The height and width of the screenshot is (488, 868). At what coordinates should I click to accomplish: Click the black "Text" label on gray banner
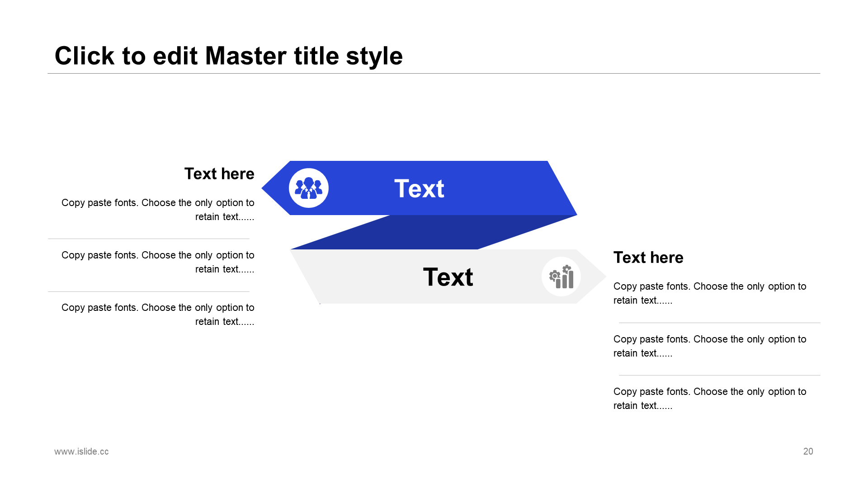448,277
